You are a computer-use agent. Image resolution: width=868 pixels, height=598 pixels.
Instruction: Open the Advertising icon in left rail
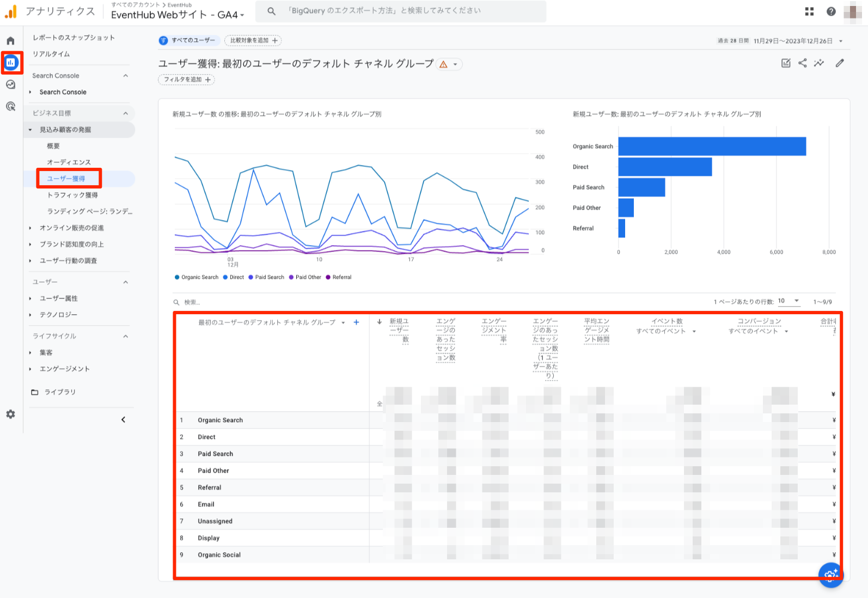[x=10, y=106]
